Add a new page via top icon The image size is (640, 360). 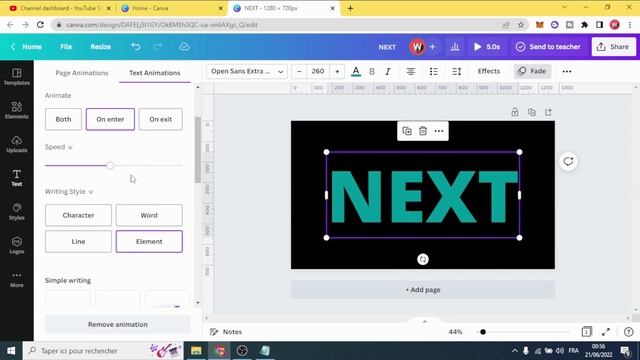pos(548,112)
